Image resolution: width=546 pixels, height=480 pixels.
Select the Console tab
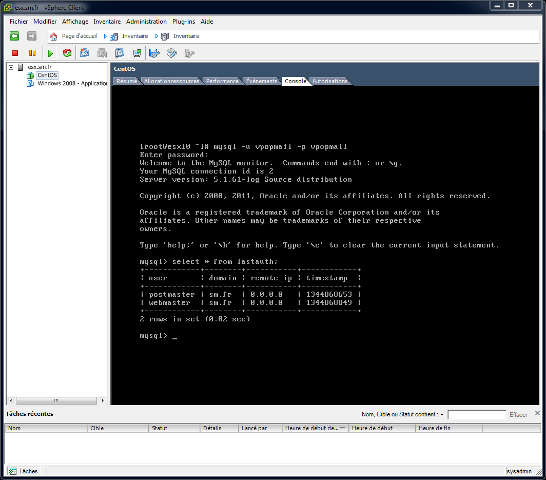click(295, 81)
